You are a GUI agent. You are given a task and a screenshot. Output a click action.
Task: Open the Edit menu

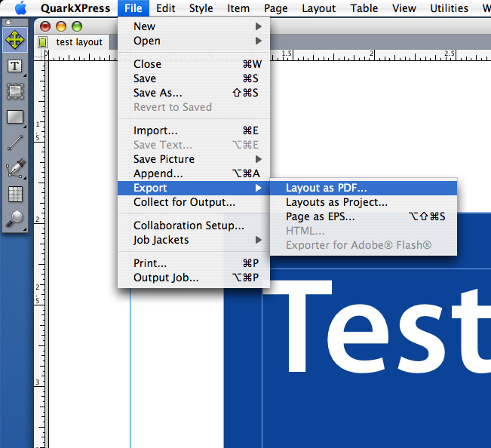[166, 8]
